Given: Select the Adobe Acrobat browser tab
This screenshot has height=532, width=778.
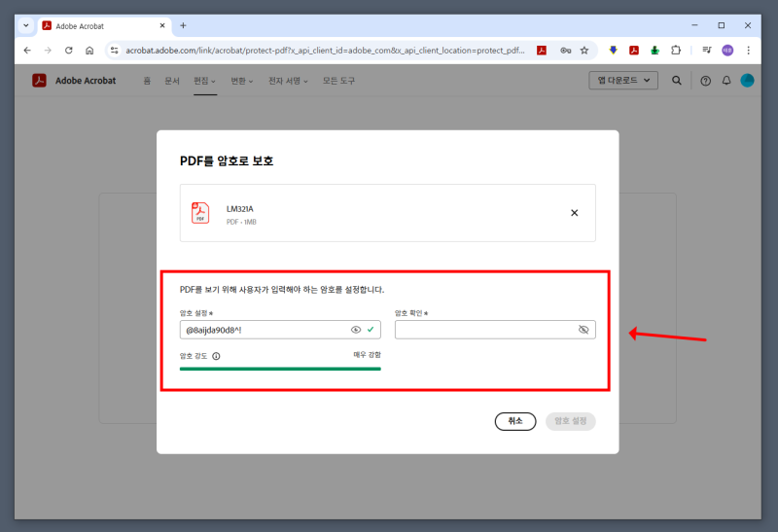Looking at the screenshot, I should 104,26.
